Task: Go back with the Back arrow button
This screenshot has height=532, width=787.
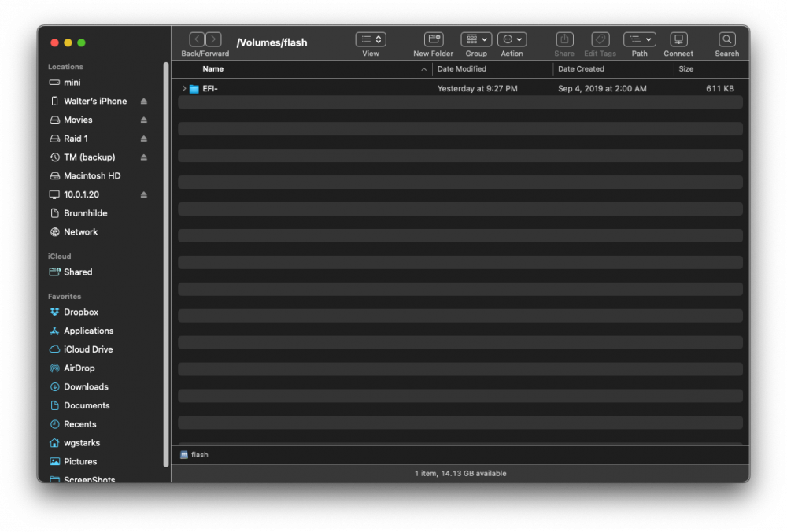Action: (197, 39)
